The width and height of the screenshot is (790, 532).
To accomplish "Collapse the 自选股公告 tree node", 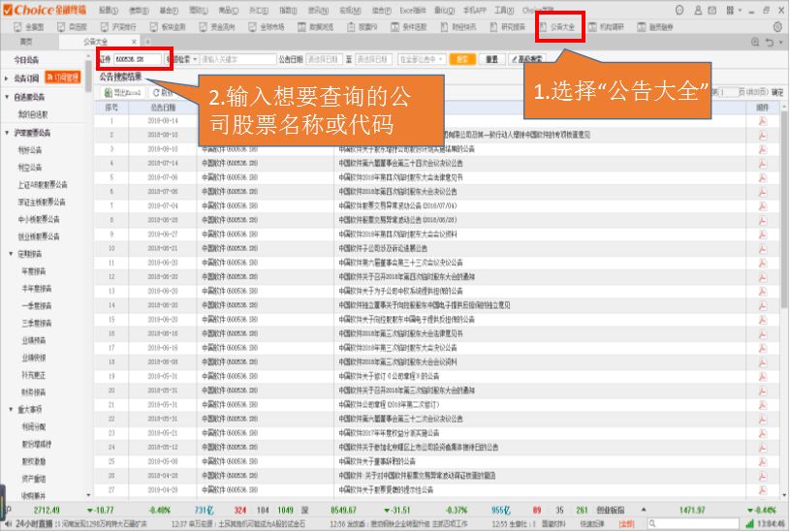I will point(7,97).
